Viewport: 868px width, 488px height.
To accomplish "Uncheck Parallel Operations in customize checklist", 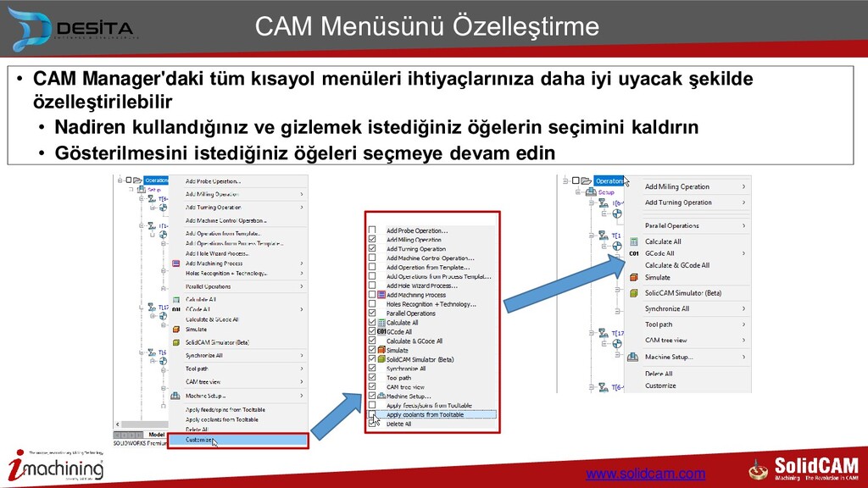I will pos(372,313).
